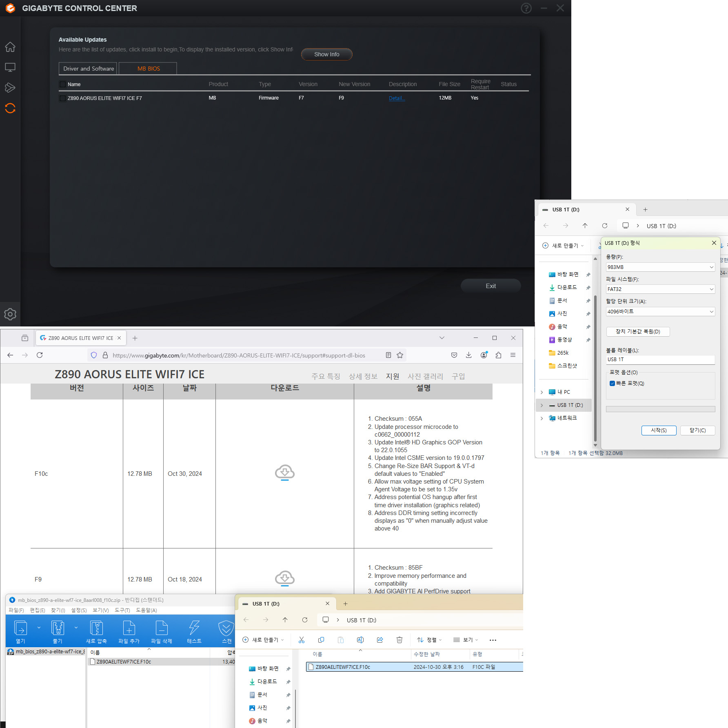Toggle the select-all Name header checkbox
Image resolution: width=728 pixels, height=728 pixels.
[x=62, y=84]
